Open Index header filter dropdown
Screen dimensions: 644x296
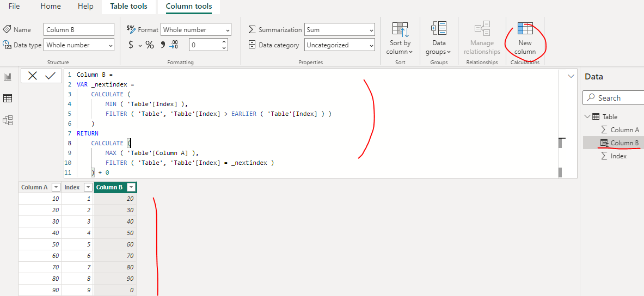click(x=88, y=187)
